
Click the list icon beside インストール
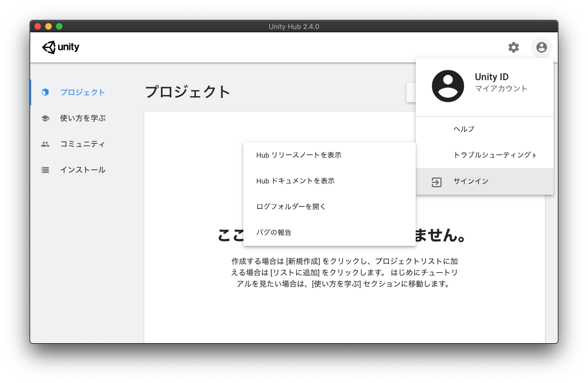(45, 170)
